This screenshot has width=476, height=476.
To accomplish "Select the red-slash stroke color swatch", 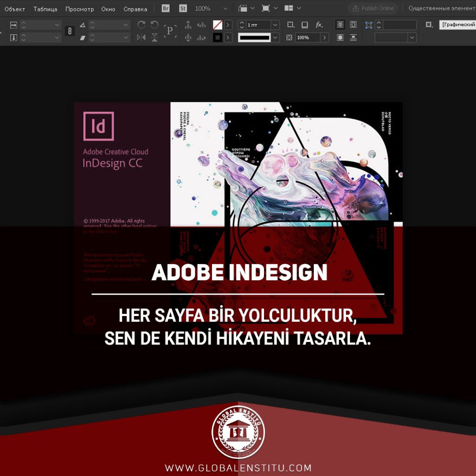I will point(218,25).
